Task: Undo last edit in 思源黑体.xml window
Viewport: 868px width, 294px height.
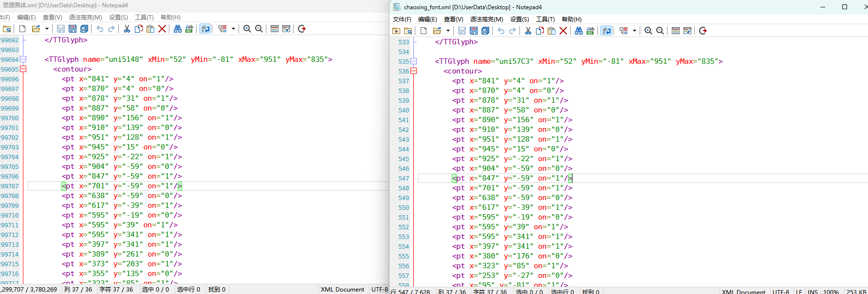Action: click(x=100, y=29)
